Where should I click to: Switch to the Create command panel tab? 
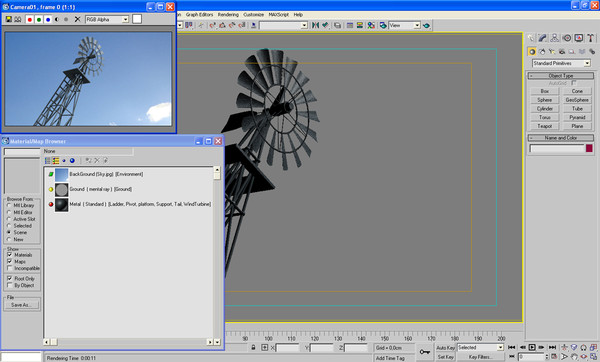tap(531, 38)
